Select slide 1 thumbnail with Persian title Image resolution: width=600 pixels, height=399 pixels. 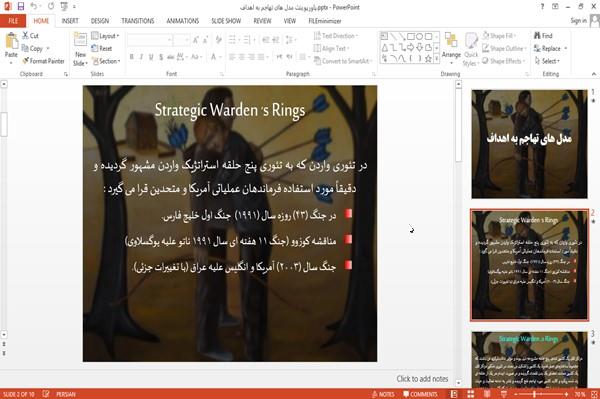click(x=529, y=144)
